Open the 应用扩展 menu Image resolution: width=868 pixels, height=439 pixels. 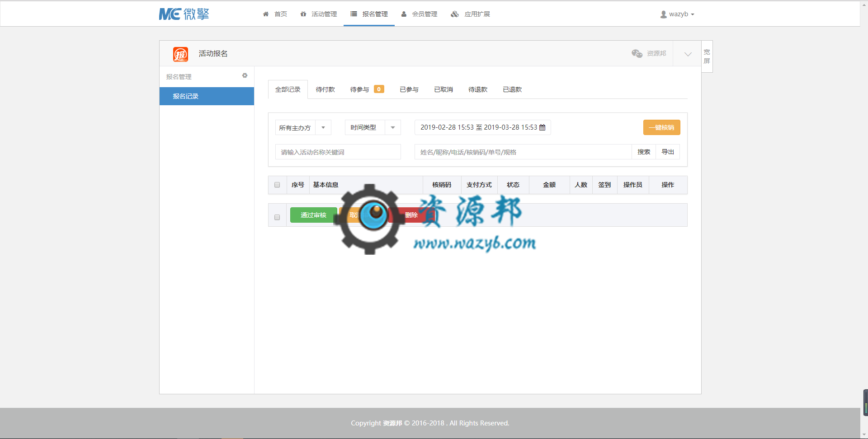coord(470,14)
